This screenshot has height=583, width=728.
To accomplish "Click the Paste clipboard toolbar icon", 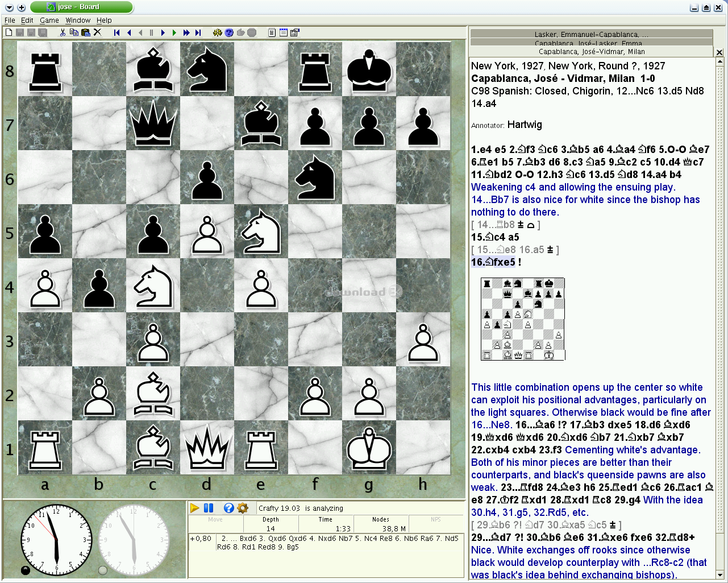I will 85,32.
